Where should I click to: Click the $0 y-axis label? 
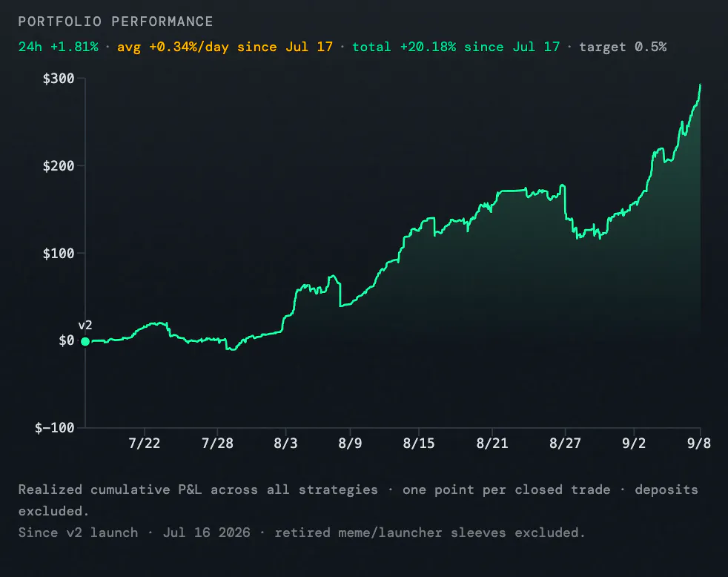point(67,340)
